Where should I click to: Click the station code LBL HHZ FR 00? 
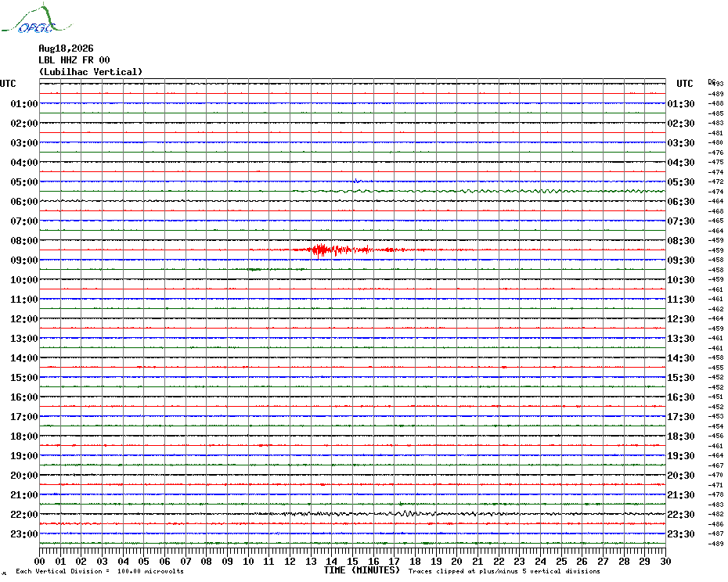point(74,60)
